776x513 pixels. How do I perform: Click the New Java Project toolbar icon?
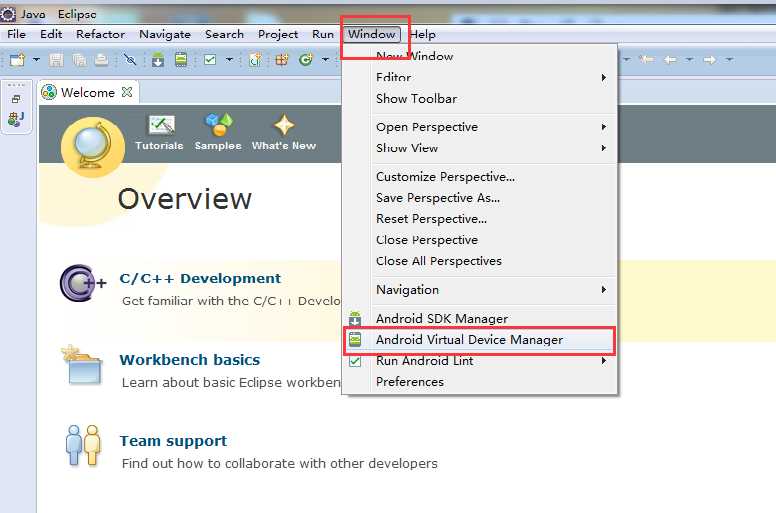point(255,60)
